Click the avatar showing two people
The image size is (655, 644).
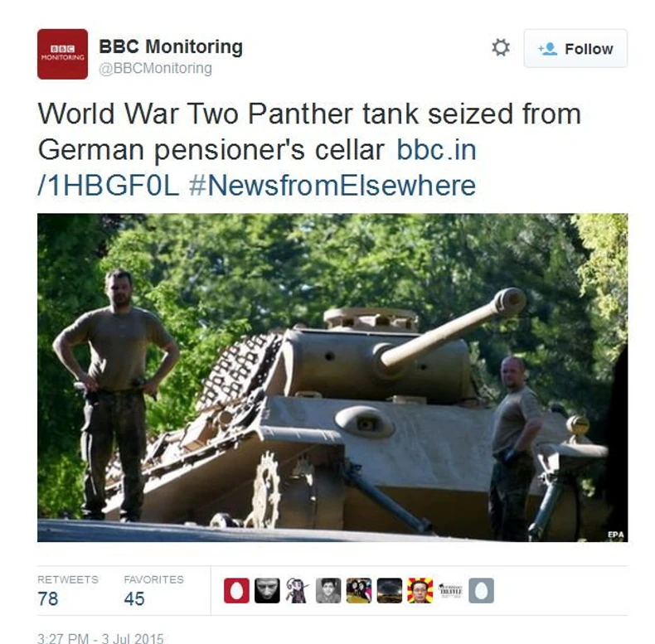[359, 591]
